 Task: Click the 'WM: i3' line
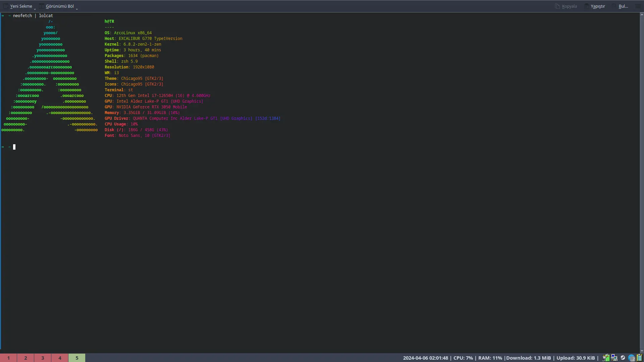click(x=112, y=73)
